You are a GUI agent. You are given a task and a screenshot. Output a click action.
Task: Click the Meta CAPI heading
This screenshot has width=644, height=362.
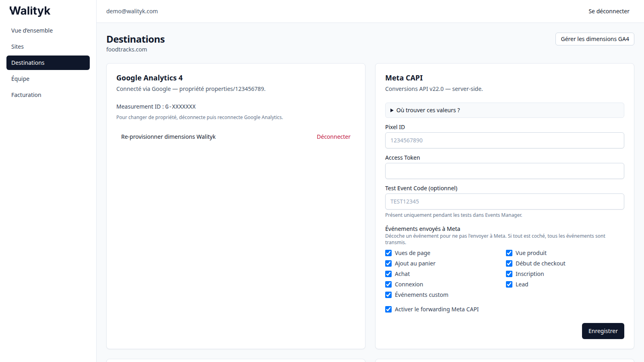pos(404,78)
